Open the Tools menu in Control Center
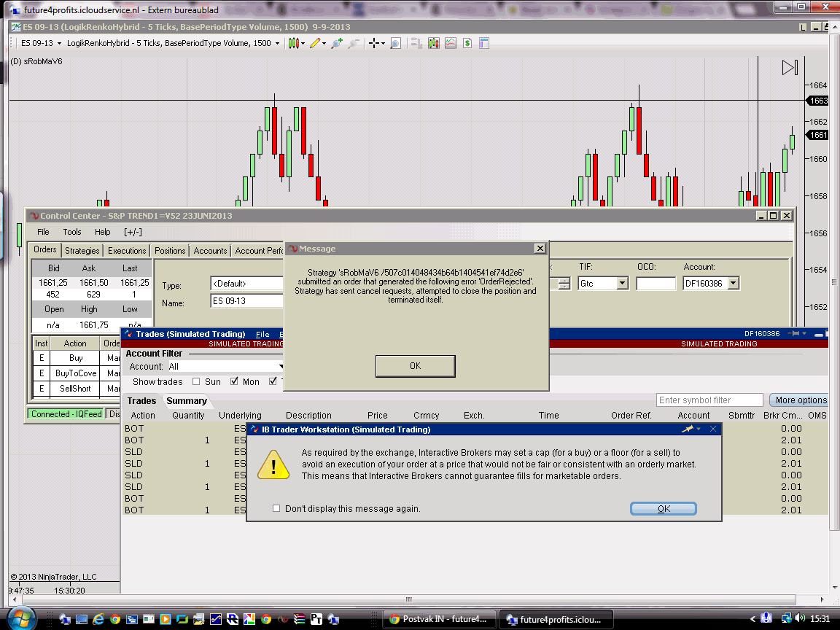Image resolution: width=840 pixels, height=630 pixels. [x=72, y=232]
